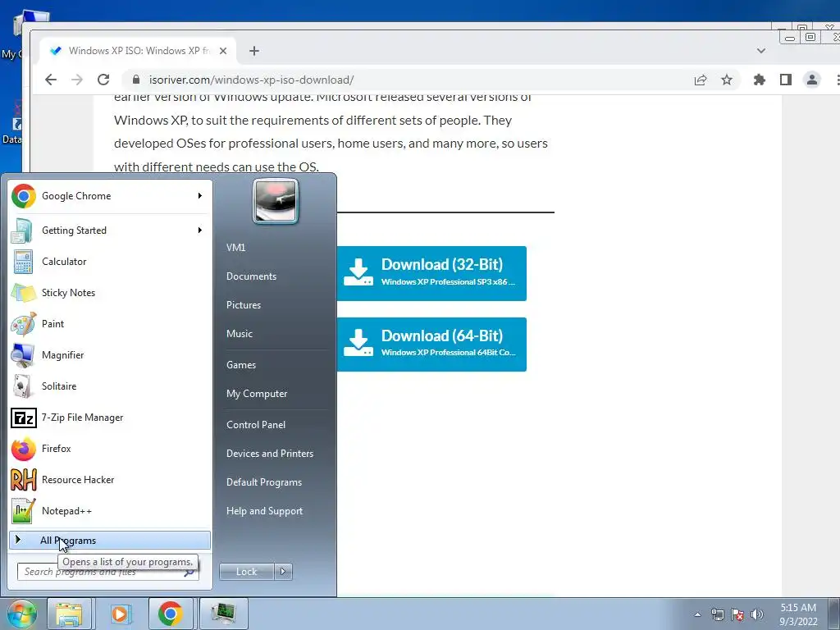Click the user account picture
The height and width of the screenshot is (630, 840).
276,201
